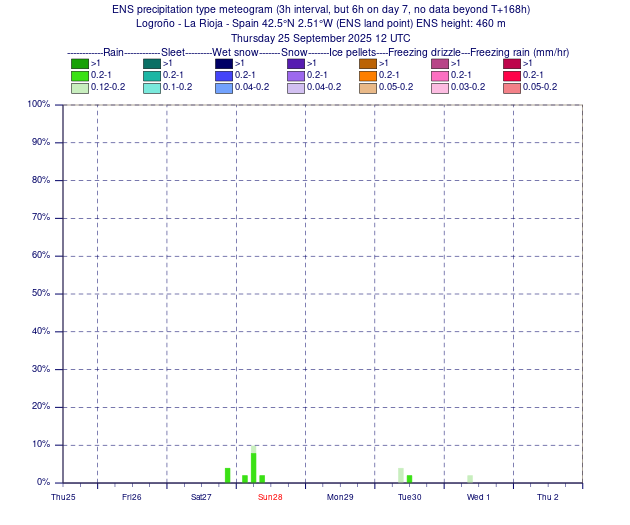Click the Rain 0.2-1 bright green swatch

pos(80,76)
